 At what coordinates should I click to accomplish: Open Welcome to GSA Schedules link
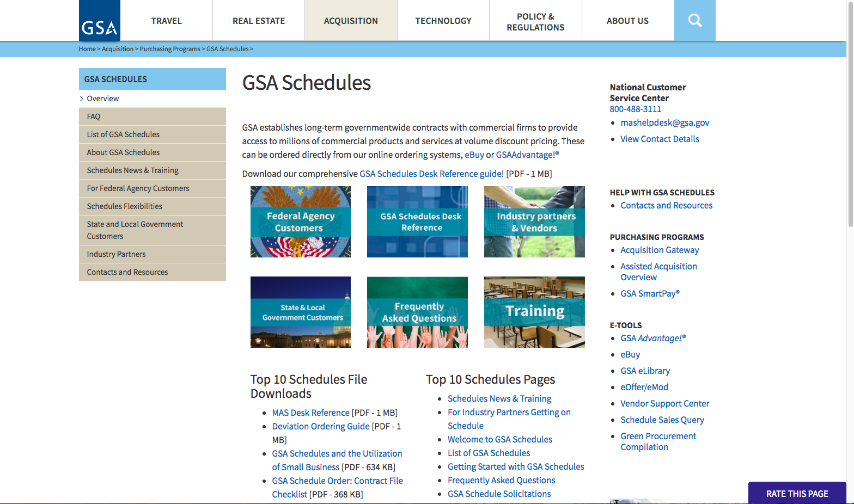point(500,440)
